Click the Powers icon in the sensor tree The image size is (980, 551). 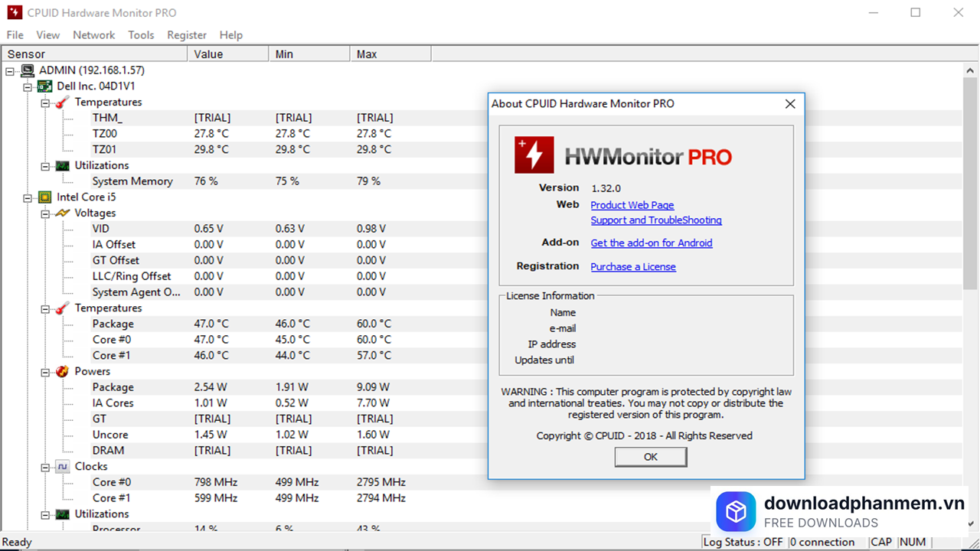[x=61, y=371]
